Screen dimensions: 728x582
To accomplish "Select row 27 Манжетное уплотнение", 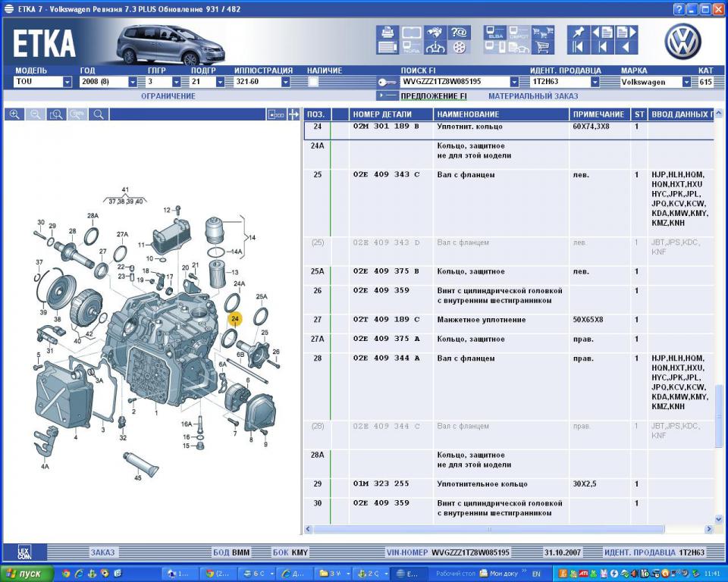I will click(x=508, y=319).
